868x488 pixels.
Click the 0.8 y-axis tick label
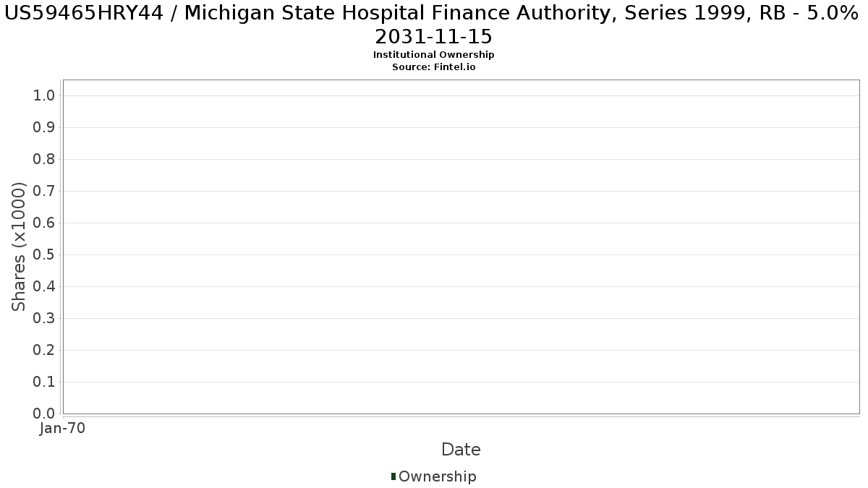pyautogui.click(x=44, y=160)
